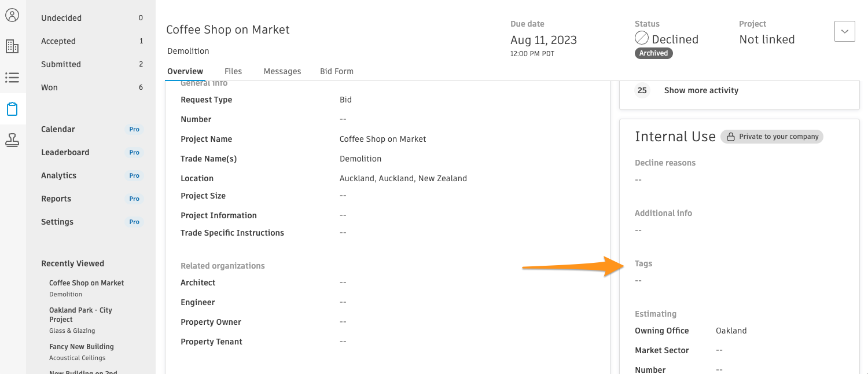Screen dimensions: 868x374
Task: Click the stamp icon in sidebar
Action: [x=12, y=140]
